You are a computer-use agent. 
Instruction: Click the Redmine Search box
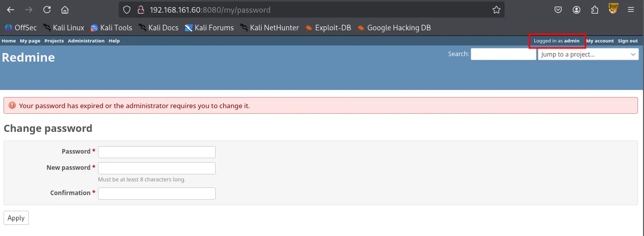click(503, 54)
